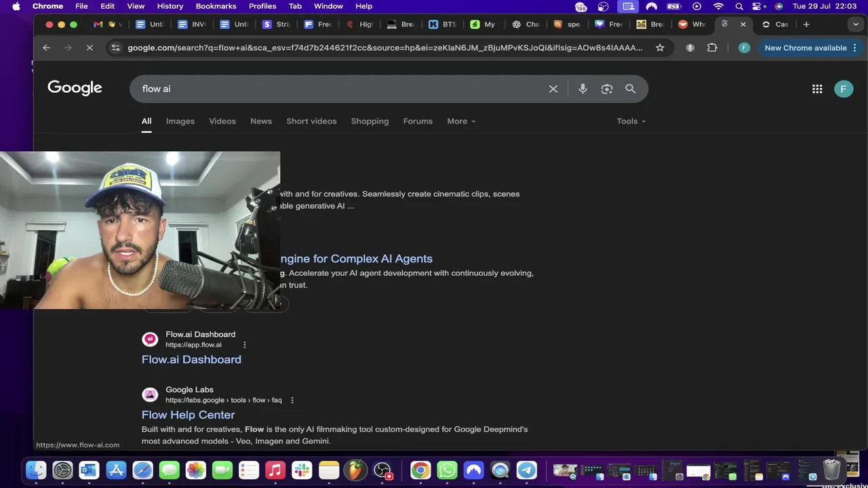Open the Google account avatar
The image size is (868, 488).
(x=844, y=89)
